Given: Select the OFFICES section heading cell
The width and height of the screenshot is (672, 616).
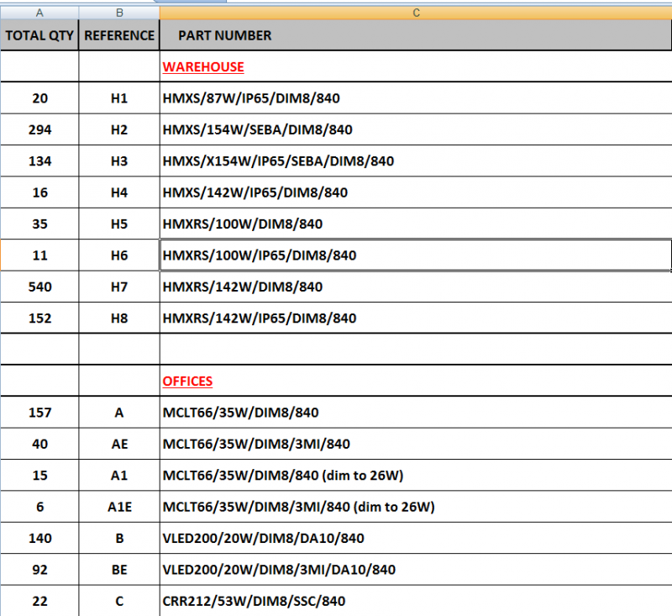Looking at the screenshot, I should coord(416,381).
